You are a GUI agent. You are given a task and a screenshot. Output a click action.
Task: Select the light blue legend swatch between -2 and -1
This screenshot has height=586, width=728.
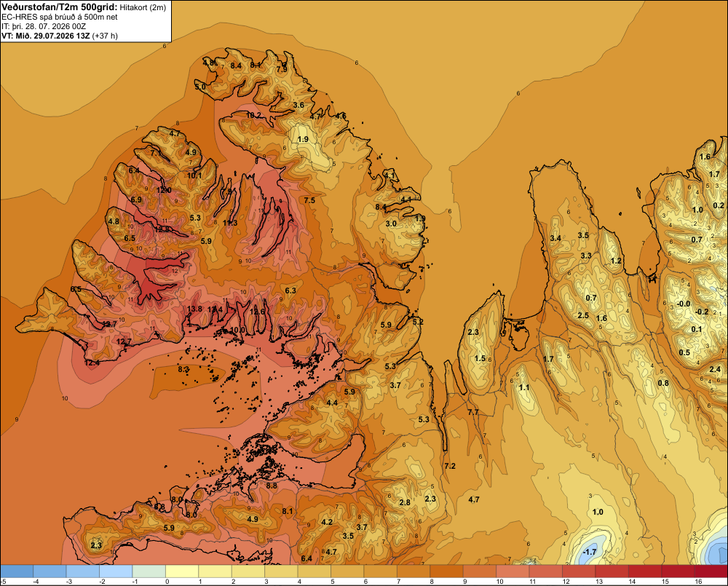coord(116,571)
